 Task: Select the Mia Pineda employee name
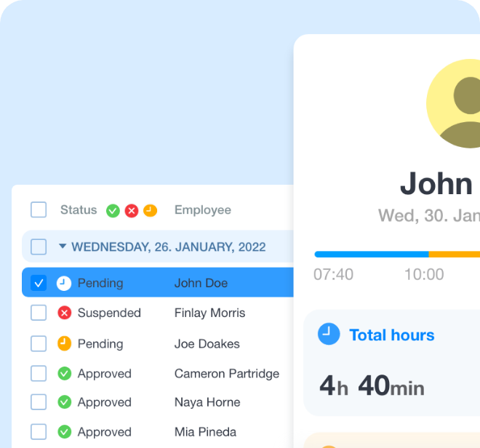click(x=205, y=432)
